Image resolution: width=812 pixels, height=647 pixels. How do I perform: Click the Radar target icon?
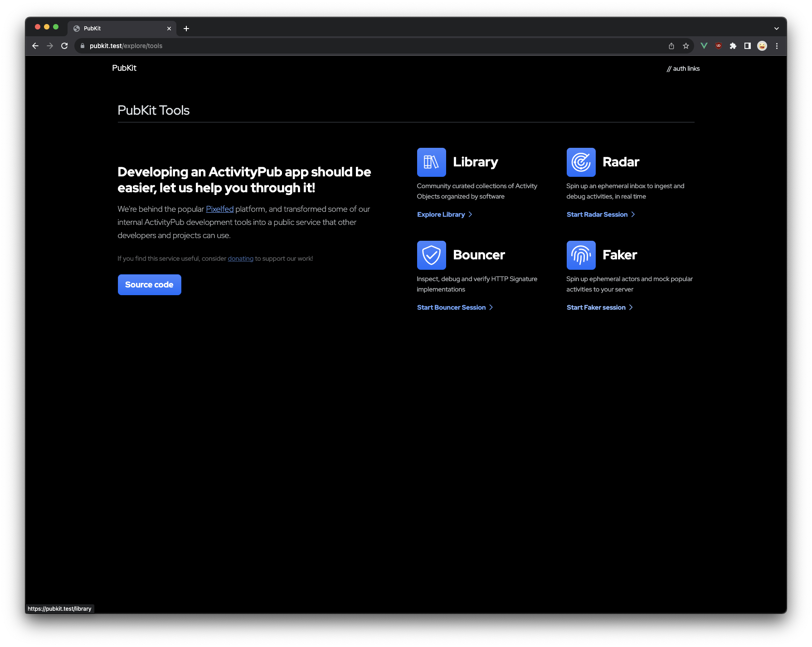tap(581, 162)
